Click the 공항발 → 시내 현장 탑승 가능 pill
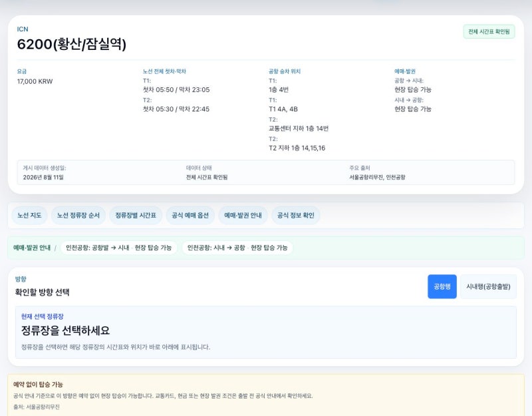The width and height of the screenshot is (532, 416). tap(119, 248)
